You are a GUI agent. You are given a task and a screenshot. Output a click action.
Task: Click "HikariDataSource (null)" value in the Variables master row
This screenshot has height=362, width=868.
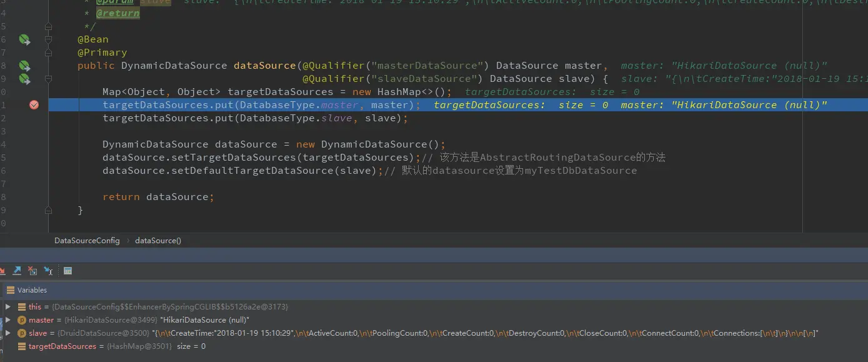click(x=206, y=320)
